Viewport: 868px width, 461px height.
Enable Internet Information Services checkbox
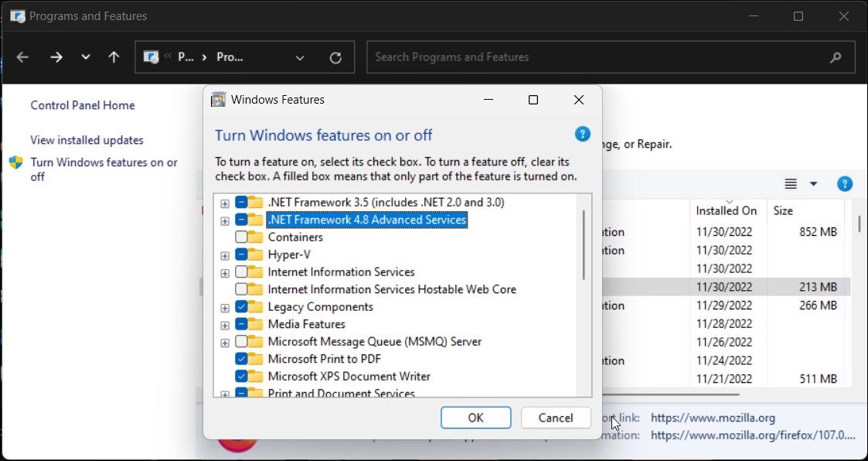click(241, 272)
